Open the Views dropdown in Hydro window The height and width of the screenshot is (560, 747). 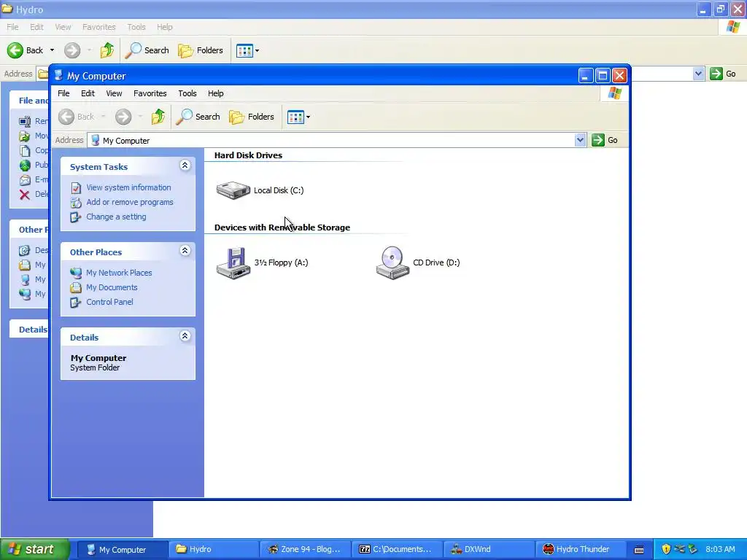pos(258,50)
